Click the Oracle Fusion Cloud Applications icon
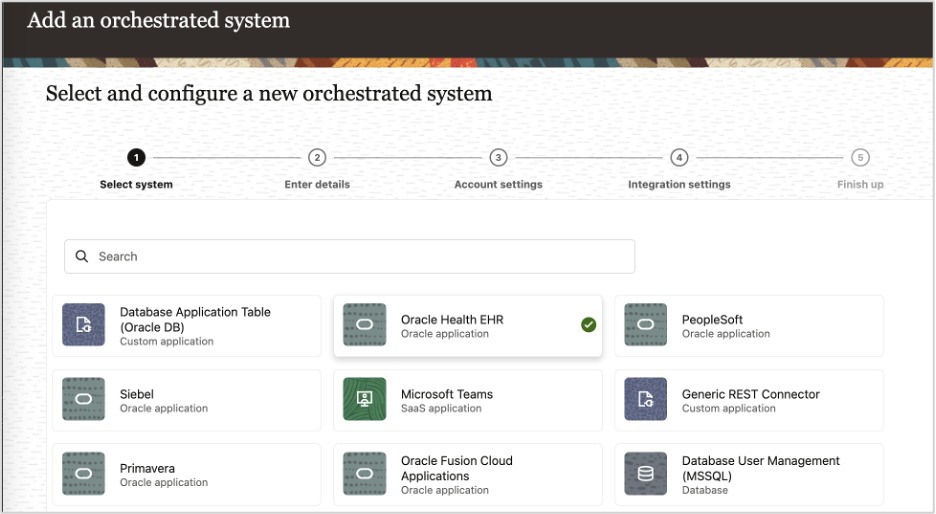Screen dimensions: 936x514 click(x=365, y=473)
